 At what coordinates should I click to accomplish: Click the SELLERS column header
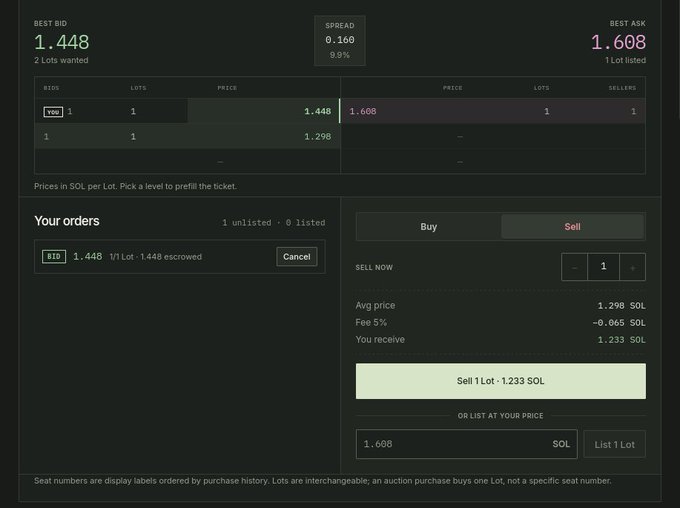(622, 88)
